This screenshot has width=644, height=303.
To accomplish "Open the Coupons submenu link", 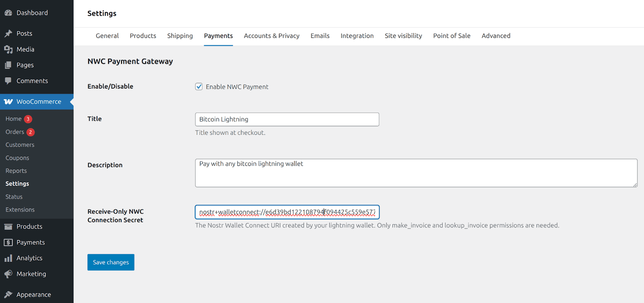I will [17, 158].
